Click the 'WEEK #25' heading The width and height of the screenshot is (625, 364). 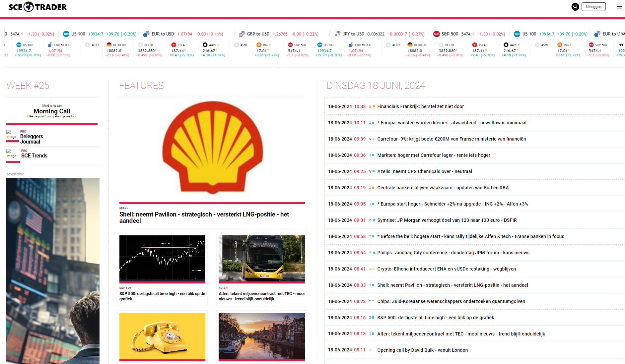[x=28, y=86]
